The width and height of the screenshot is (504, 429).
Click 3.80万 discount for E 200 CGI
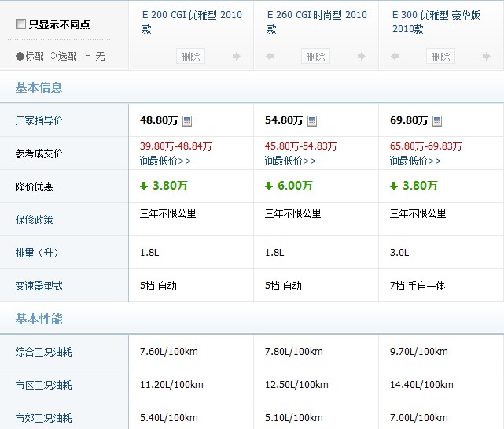point(170,186)
